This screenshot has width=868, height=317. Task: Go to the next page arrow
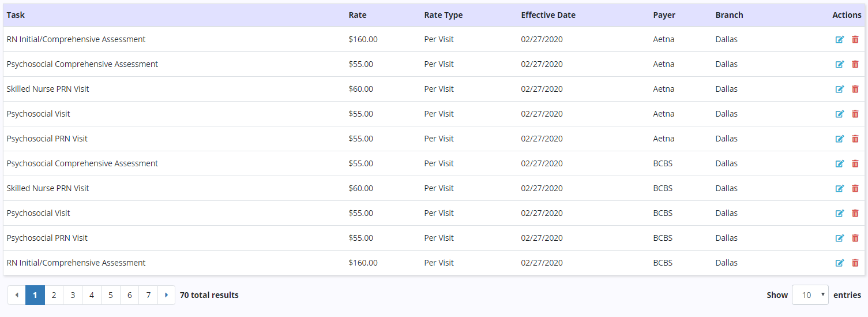point(166,295)
